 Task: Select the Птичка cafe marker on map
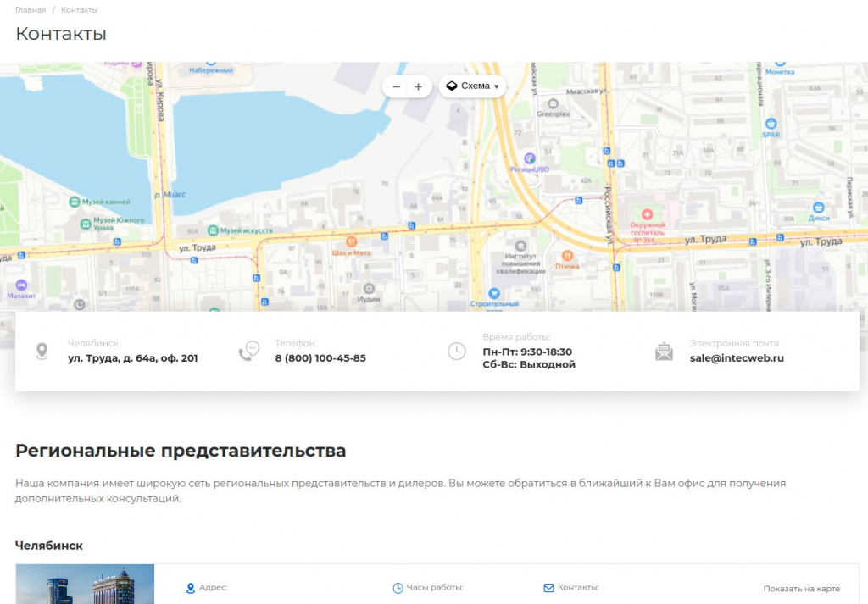pyautogui.click(x=567, y=255)
